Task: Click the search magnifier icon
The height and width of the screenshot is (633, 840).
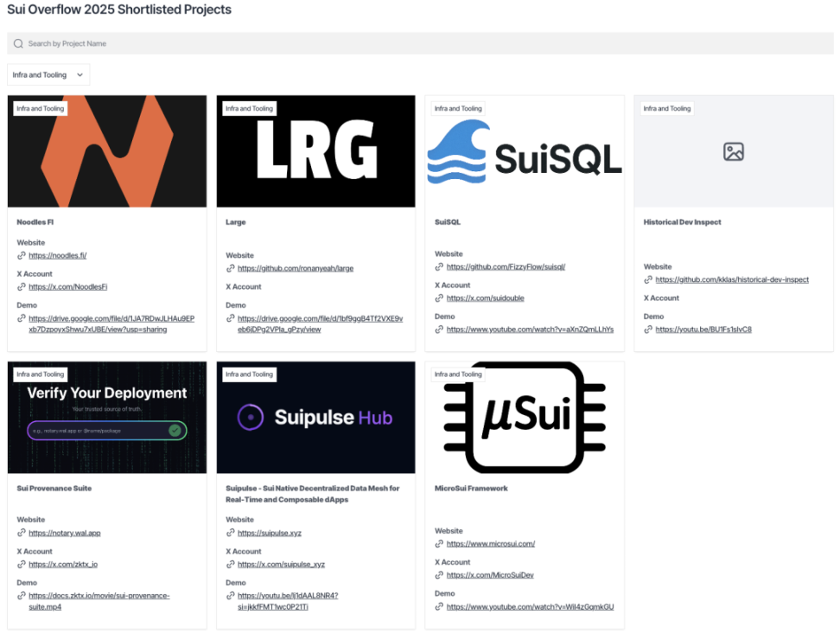Action: [x=18, y=43]
